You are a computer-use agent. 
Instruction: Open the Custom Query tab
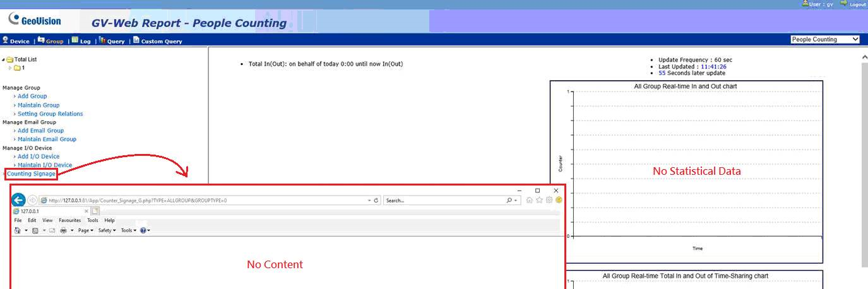158,41
